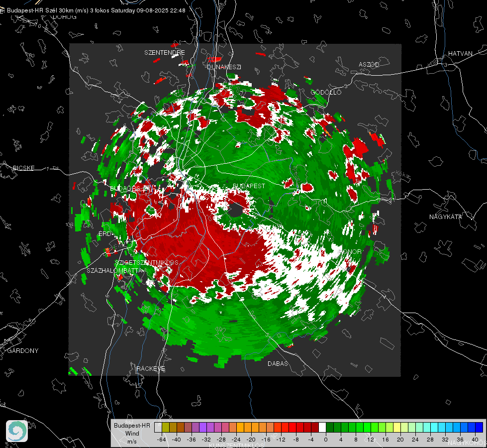Click the 28 legend value
This screenshot has width=487, height=448.
pyautogui.click(x=430, y=440)
